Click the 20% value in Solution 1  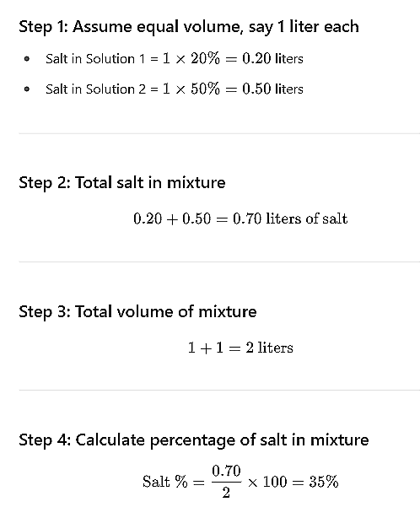point(205,58)
